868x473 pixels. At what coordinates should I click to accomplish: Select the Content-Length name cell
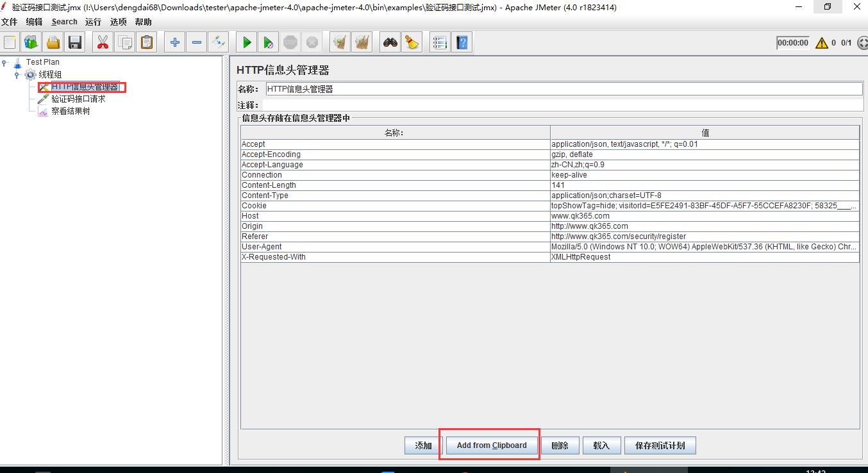[x=396, y=185]
